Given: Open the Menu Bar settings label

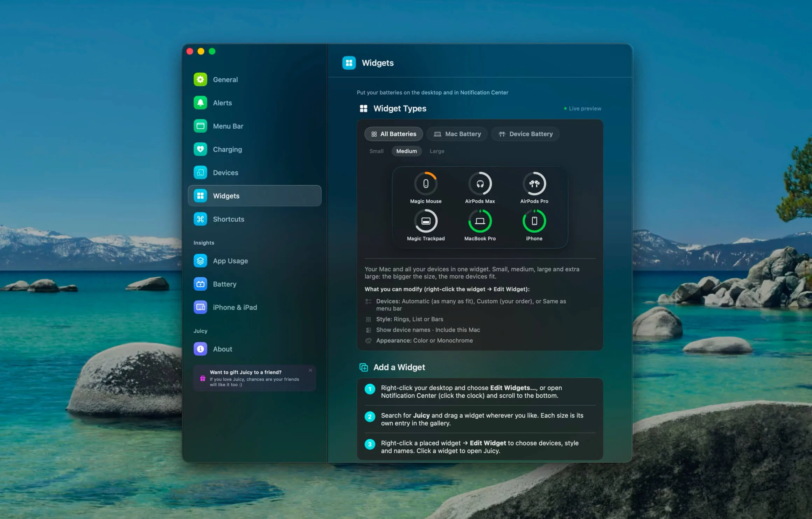Looking at the screenshot, I should coord(228,126).
